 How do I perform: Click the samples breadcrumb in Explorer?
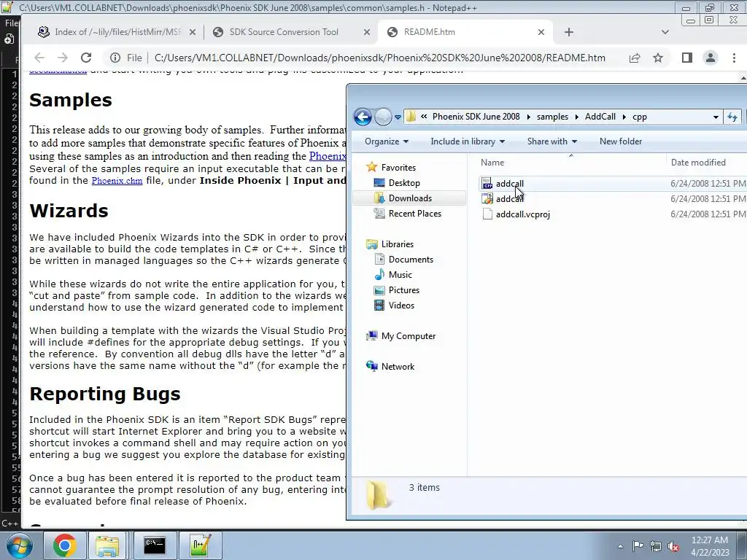552,117
